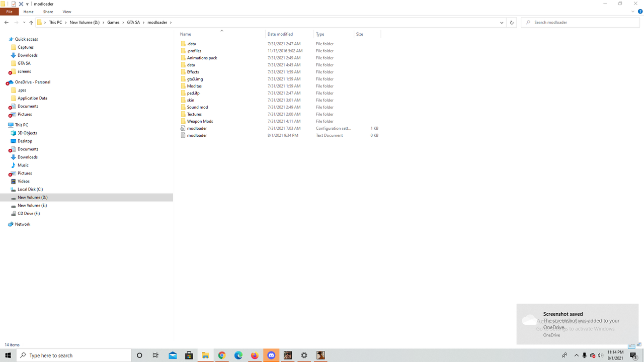Open the Home ribbon tab
The height and width of the screenshot is (362, 644).
pos(29,12)
